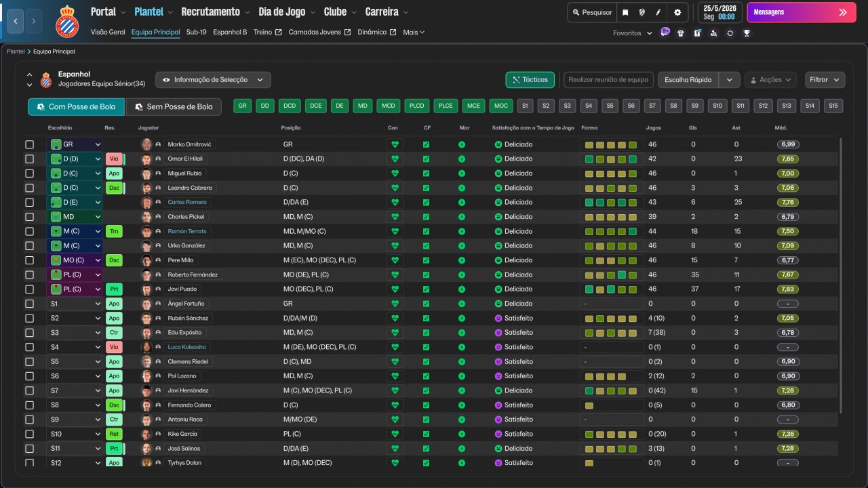Open the 9+ notifications chat icon
This screenshot has width=868, height=488.
click(665, 32)
